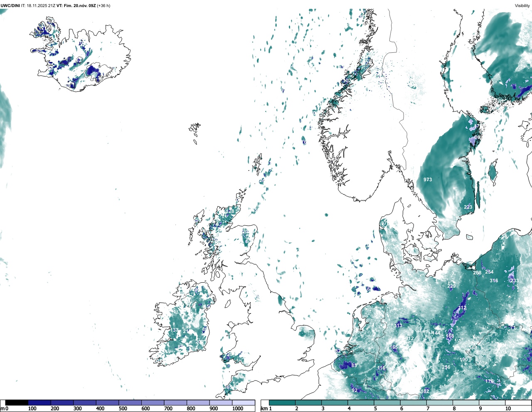Click the '165' visibility value
The image size is (532, 412).
(x=394, y=347)
